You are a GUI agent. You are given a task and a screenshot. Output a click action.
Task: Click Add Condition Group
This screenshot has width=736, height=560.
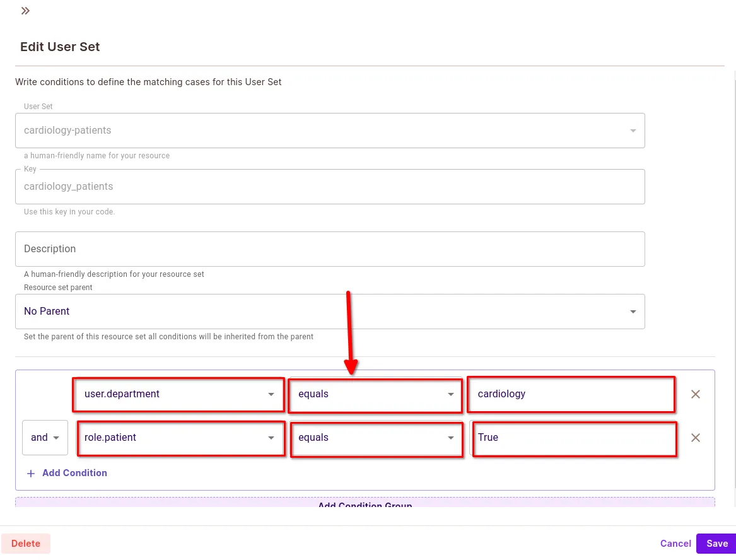tap(365, 504)
